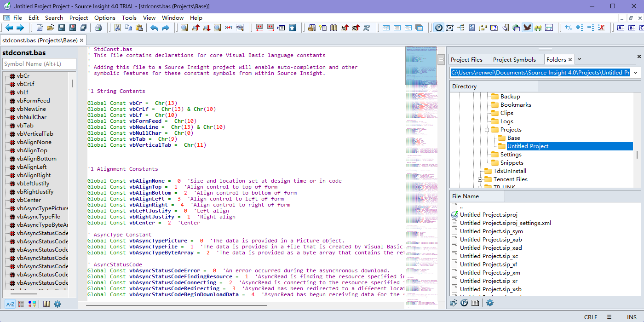Screen dimensions: 644x322
Task: Switch to the Project Symbols tab
Action: click(x=514, y=59)
